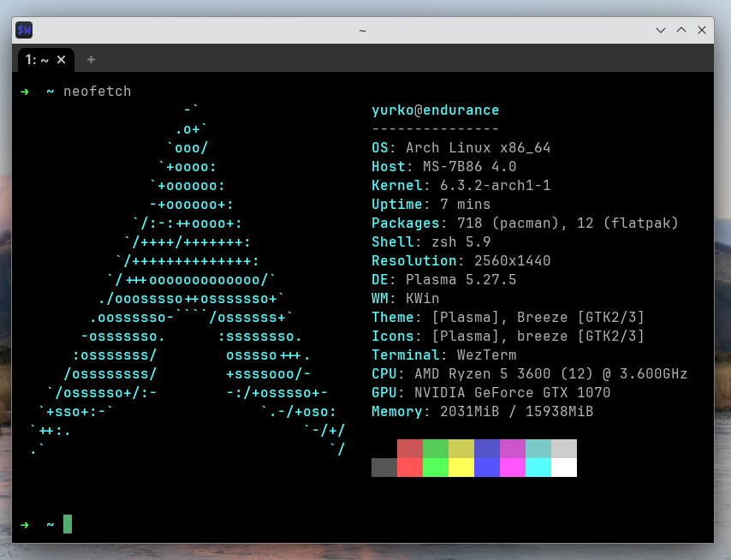The width and height of the screenshot is (731, 560).
Task: Click the bright cyan color block
Action: coord(538,468)
